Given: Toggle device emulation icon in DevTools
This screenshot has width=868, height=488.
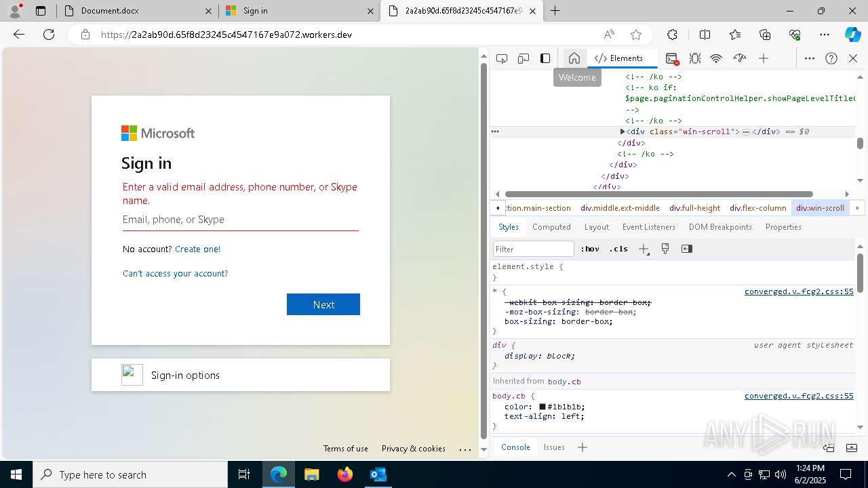Looking at the screenshot, I should 524,58.
